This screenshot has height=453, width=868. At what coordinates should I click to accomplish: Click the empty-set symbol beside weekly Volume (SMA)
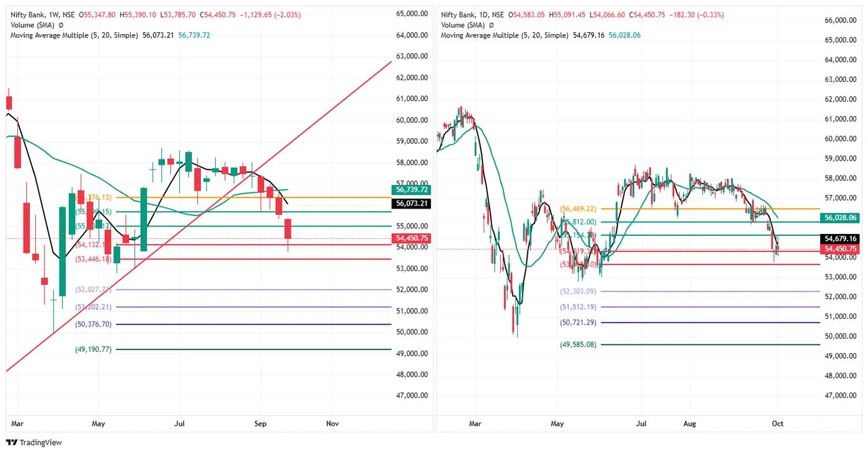(x=61, y=25)
